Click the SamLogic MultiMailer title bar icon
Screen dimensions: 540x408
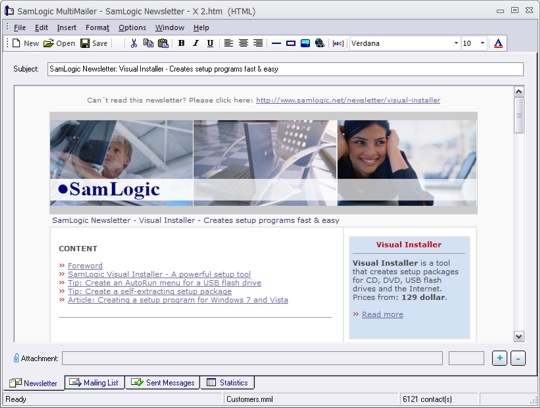9,11
